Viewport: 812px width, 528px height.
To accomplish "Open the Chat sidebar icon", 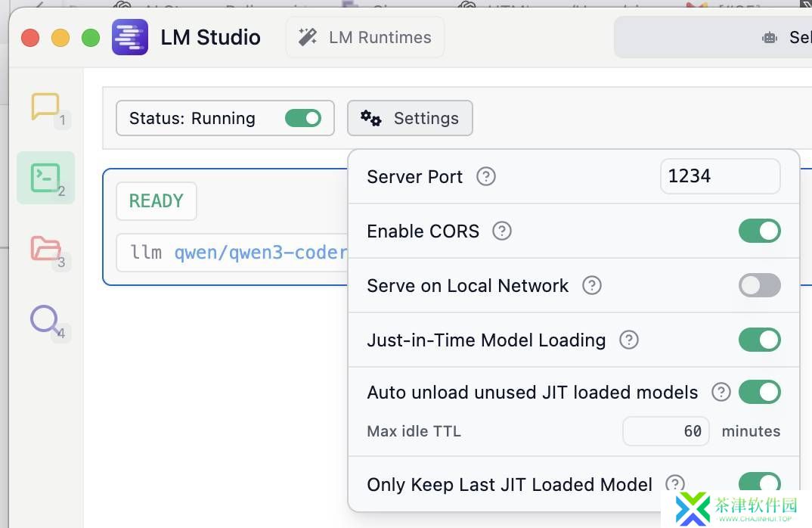I will pos(45,106).
